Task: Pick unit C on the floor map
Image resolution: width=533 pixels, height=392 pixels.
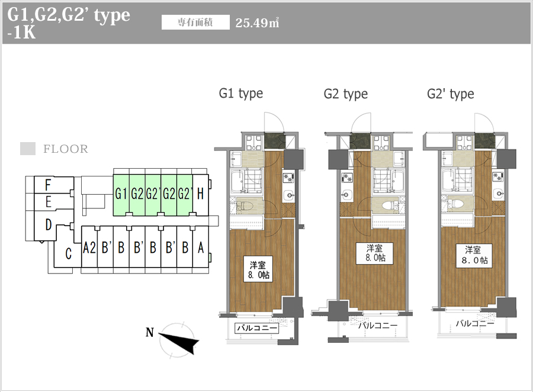Action: pos(68,255)
